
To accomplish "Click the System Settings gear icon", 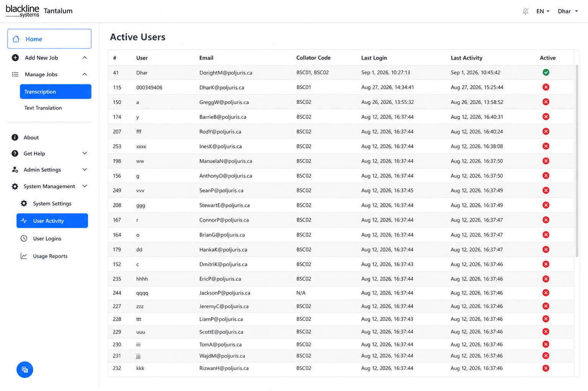I will pyautogui.click(x=24, y=204).
